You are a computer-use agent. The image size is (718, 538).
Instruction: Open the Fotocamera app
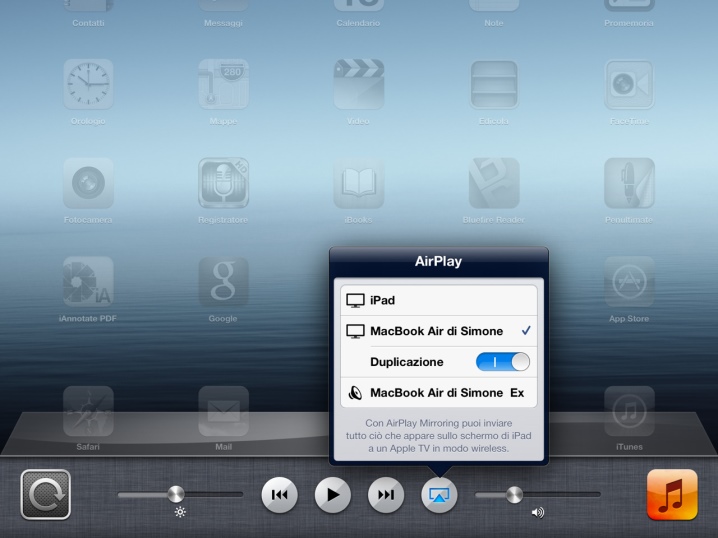click(88, 183)
